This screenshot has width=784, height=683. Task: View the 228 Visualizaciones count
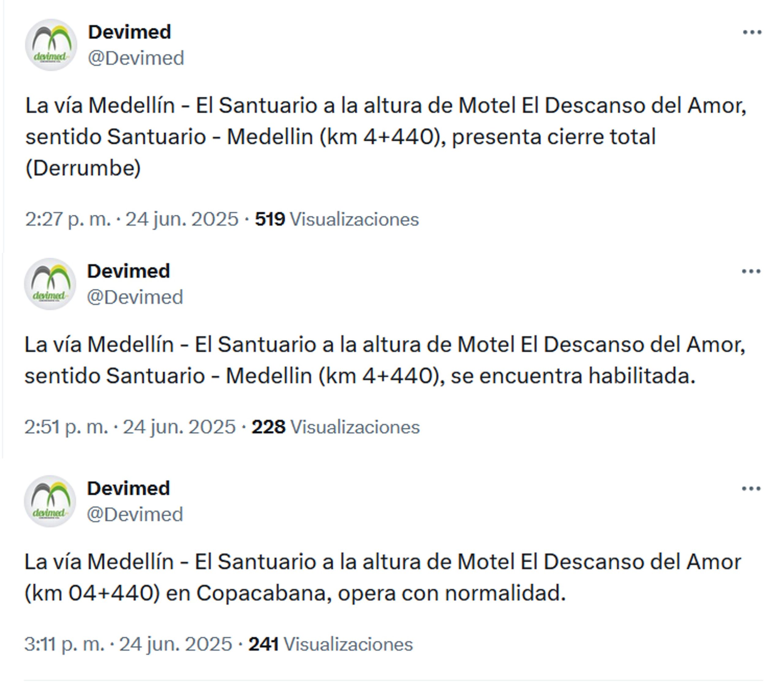(336, 427)
